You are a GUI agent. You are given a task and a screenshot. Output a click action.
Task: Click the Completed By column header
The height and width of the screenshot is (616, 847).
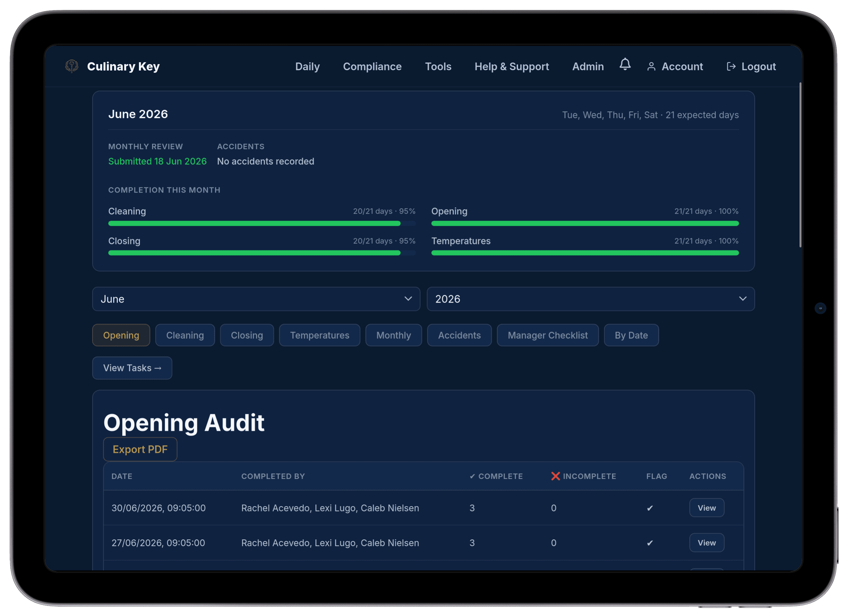tap(273, 476)
